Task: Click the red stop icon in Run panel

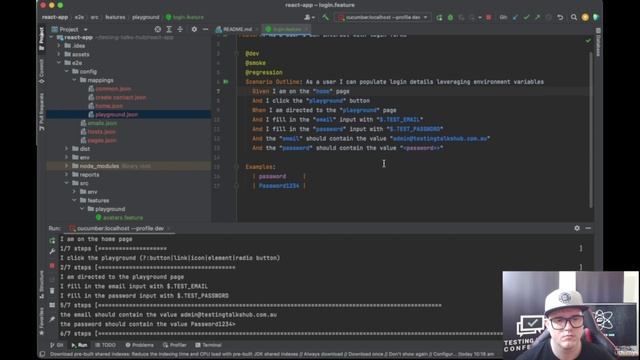Action: 52,266
